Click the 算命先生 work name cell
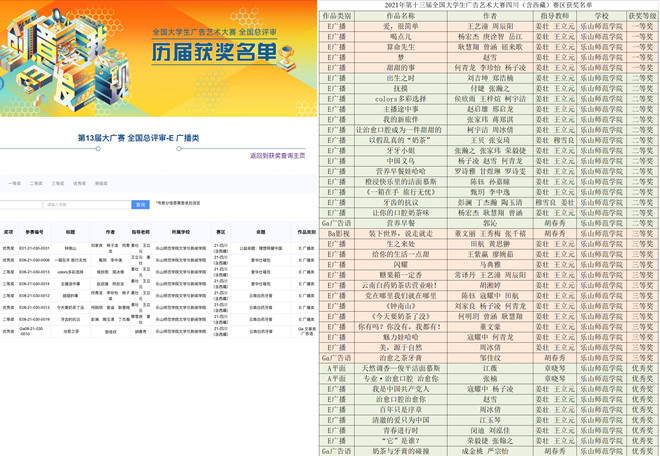The width and height of the screenshot is (660, 456). tap(401, 47)
